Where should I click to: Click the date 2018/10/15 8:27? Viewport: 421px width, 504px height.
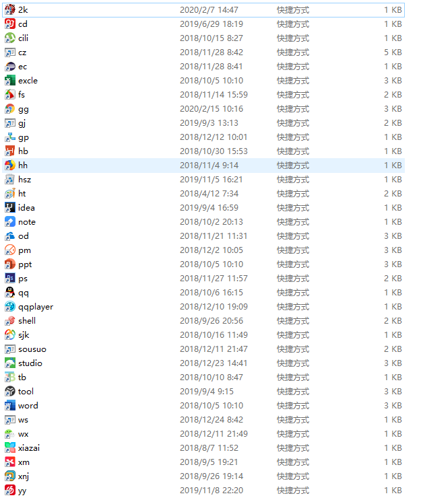(212, 38)
